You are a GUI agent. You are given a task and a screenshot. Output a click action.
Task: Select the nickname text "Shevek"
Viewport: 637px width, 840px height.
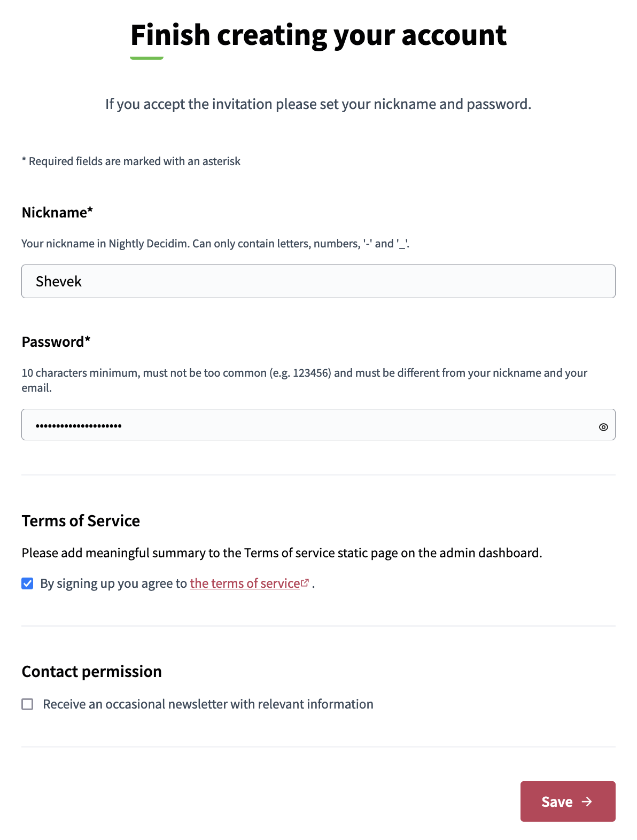[59, 281]
